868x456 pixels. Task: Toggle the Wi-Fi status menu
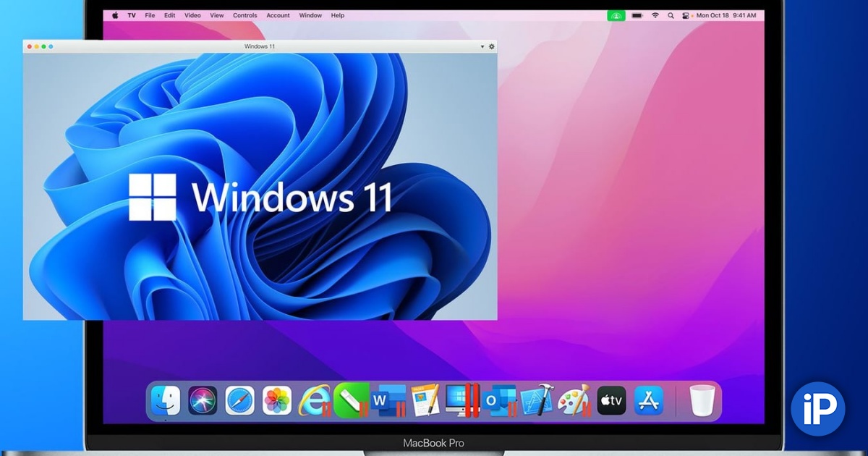[655, 15]
